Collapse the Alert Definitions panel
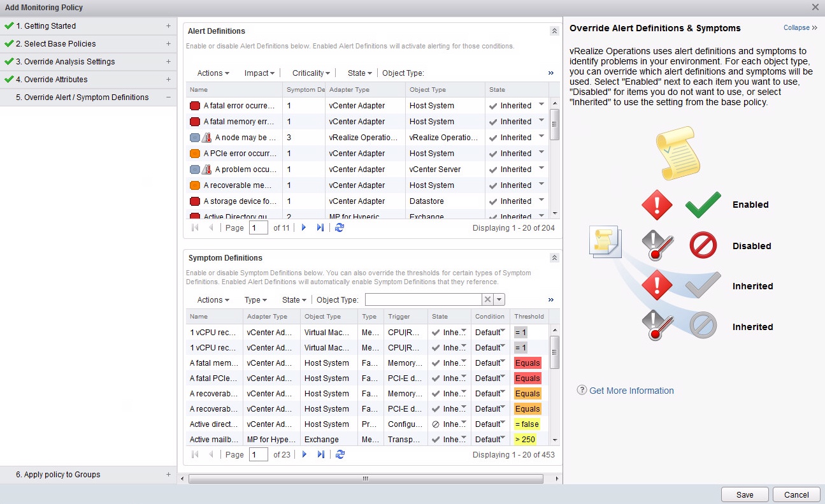 coord(554,31)
